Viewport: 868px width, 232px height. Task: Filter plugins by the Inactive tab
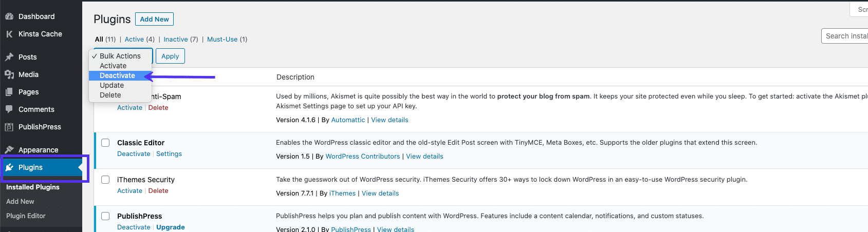(x=175, y=39)
